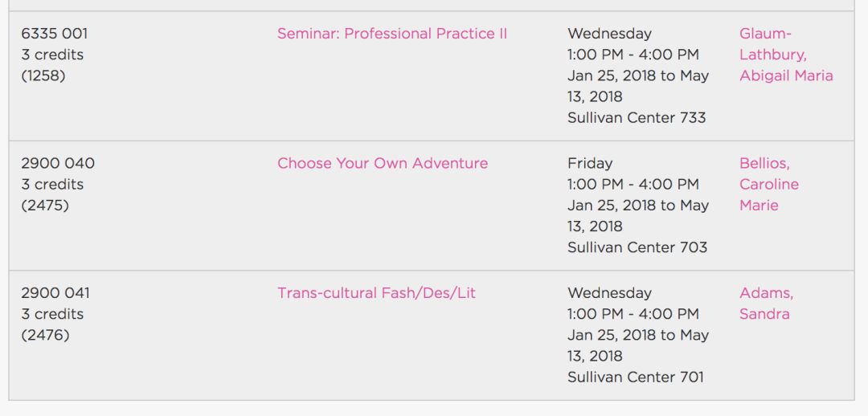Click class number (1258)
Viewport: 868px width, 416px height.
pos(43,75)
